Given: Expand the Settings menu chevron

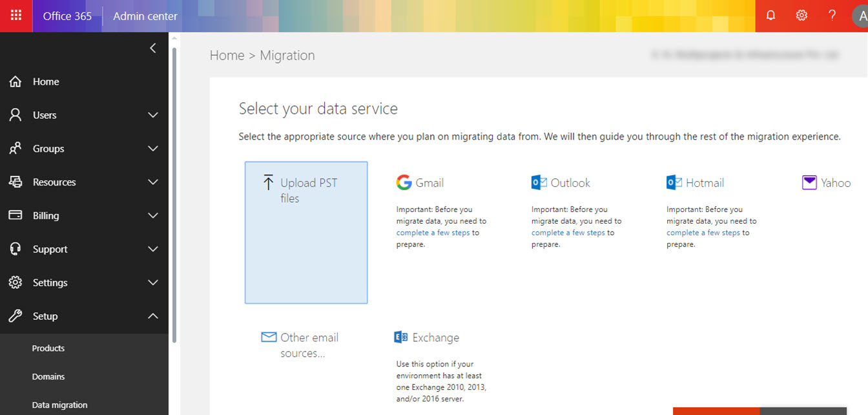Looking at the screenshot, I should click(x=153, y=282).
